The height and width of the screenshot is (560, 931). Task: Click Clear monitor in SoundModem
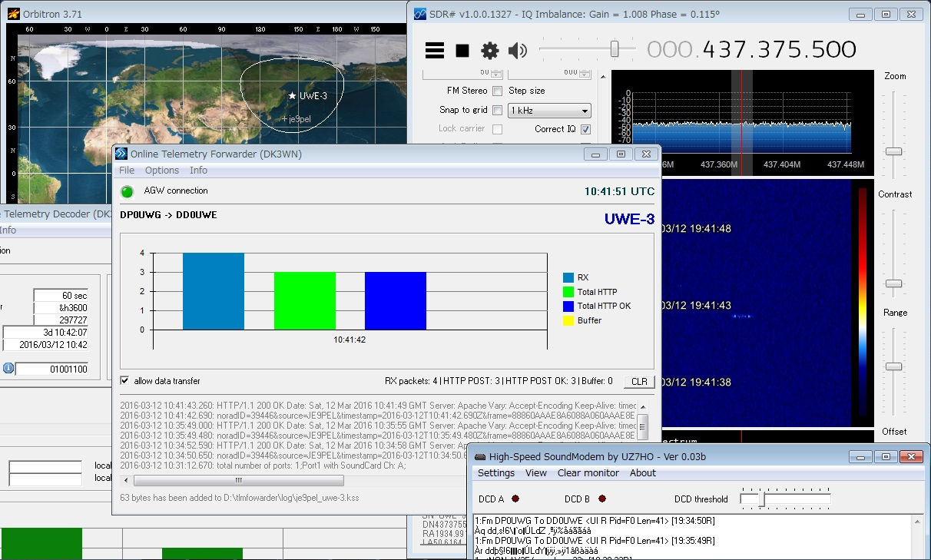click(588, 473)
